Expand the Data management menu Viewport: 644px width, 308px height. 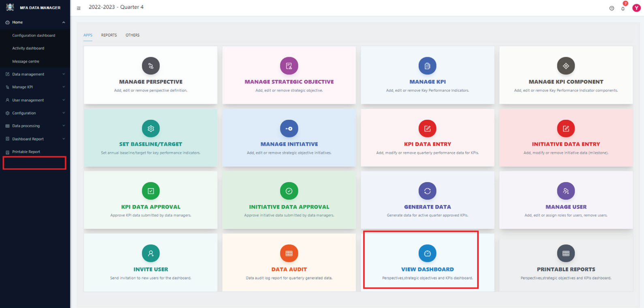(x=35, y=74)
